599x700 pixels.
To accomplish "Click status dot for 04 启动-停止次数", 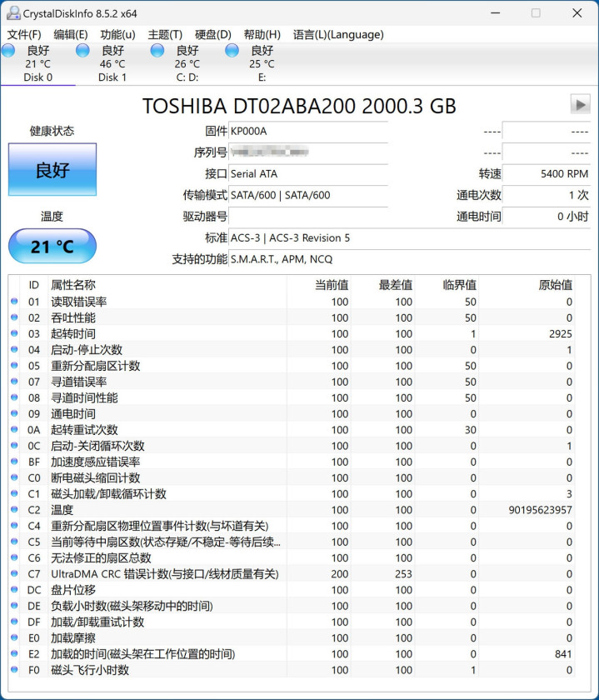I will 14,349.
